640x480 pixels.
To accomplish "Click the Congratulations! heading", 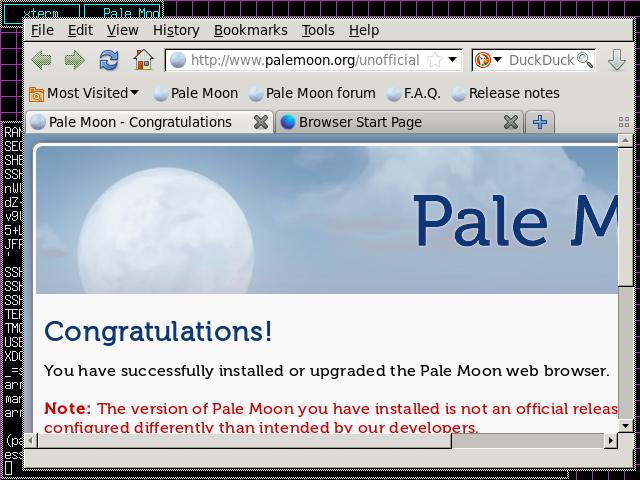I will pyautogui.click(x=158, y=331).
